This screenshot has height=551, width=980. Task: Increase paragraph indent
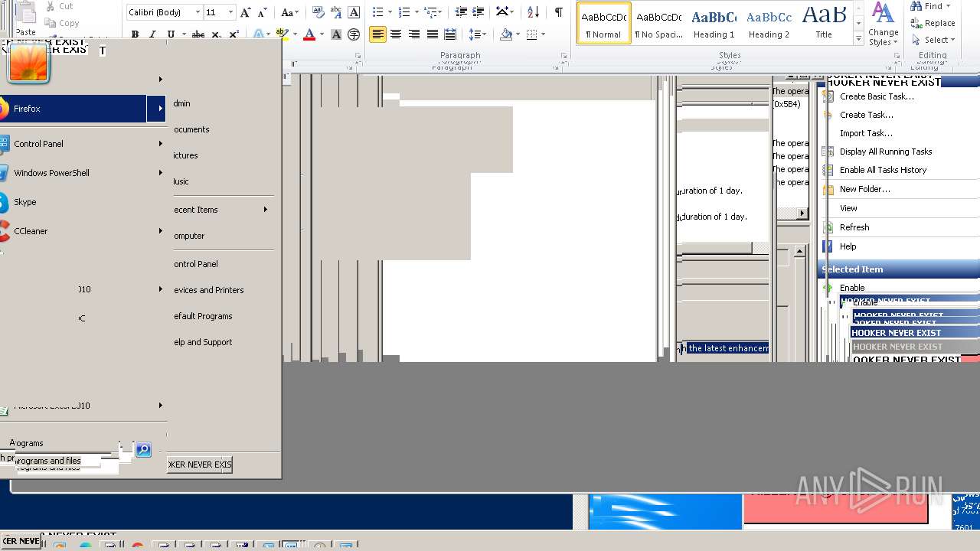click(479, 12)
